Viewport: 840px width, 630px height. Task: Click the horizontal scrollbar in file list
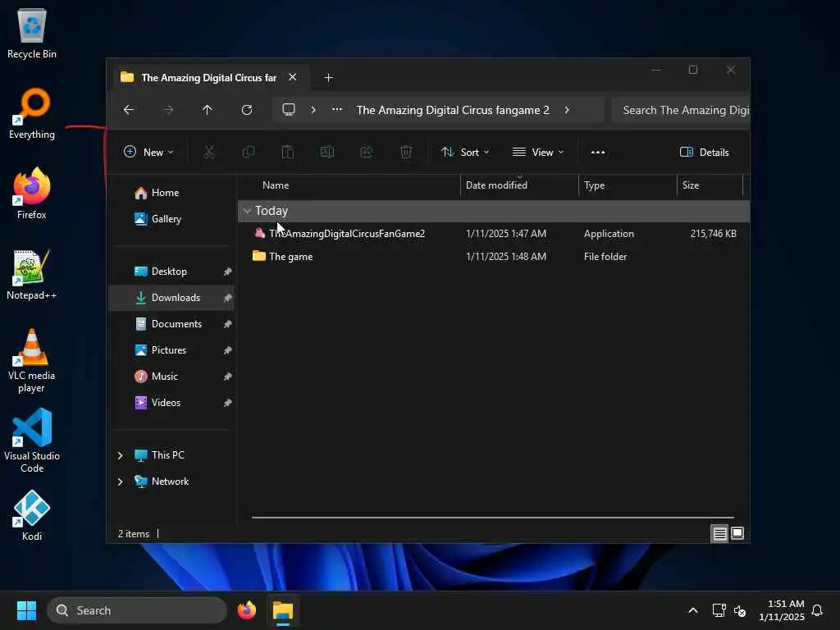click(493, 518)
